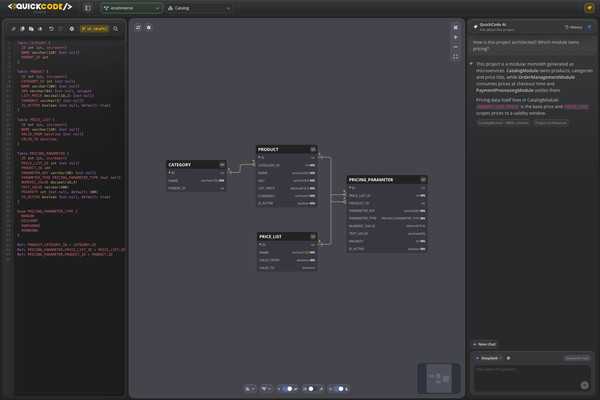Open the gear icon beside the DeepSeek selector
Viewport: 600px width, 400px height.
[509, 358]
